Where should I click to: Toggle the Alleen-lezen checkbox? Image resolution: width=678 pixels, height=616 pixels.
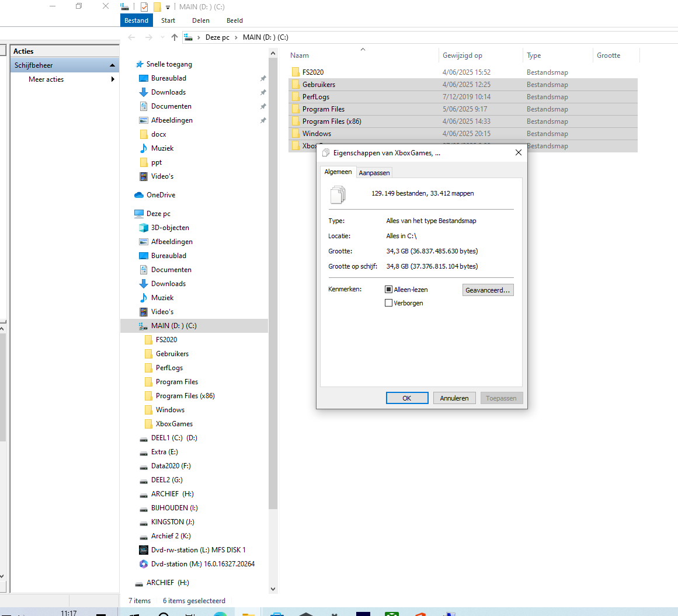click(388, 290)
